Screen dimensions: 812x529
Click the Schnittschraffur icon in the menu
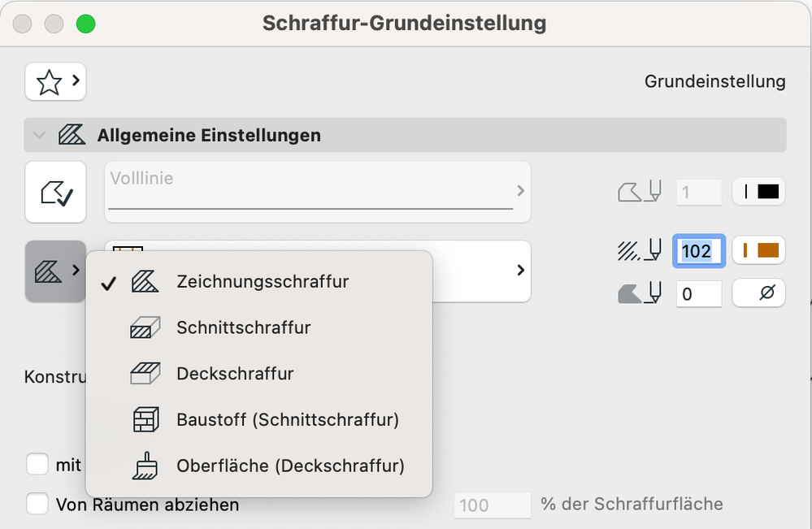pos(147,328)
